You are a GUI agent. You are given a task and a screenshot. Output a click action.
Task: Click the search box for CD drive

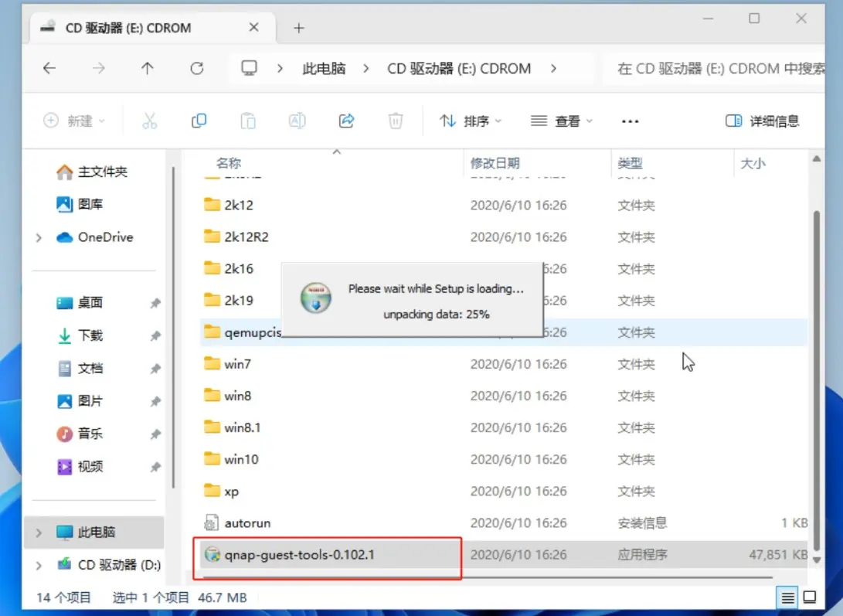pos(719,68)
